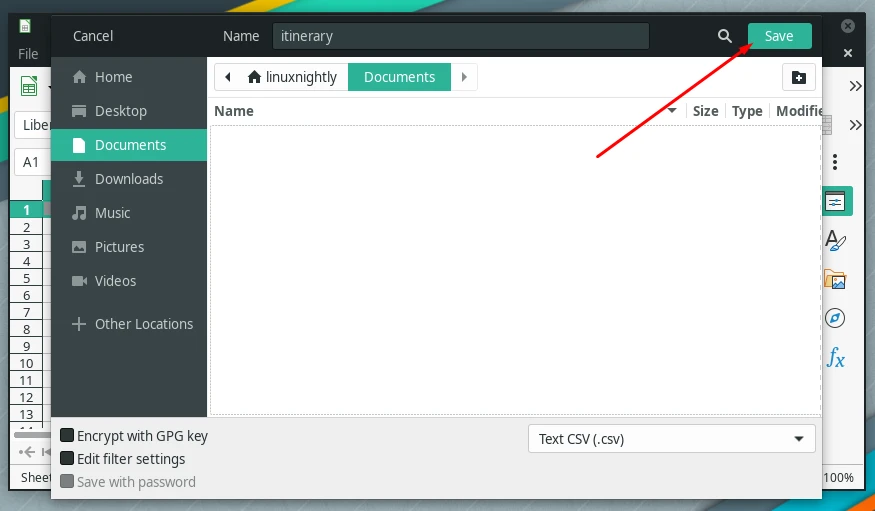The image size is (875, 511).
Task: Select row header 5 in Calc
Action: tap(26, 278)
